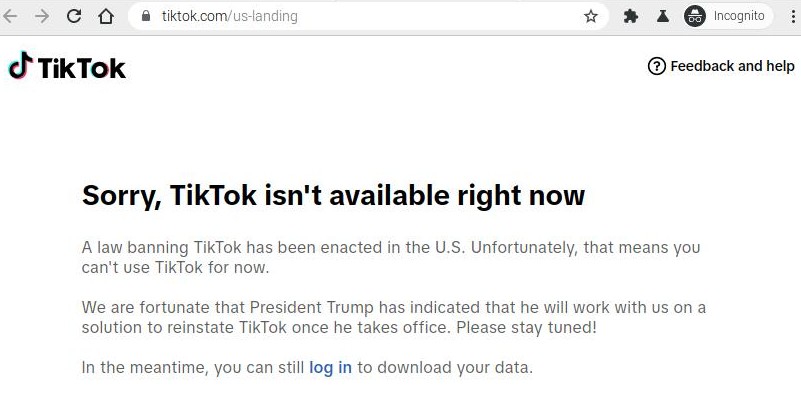Click the "Sorry, TikTok isn't available" heading
This screenshot has height=414, width=801.
pos(333,196)
